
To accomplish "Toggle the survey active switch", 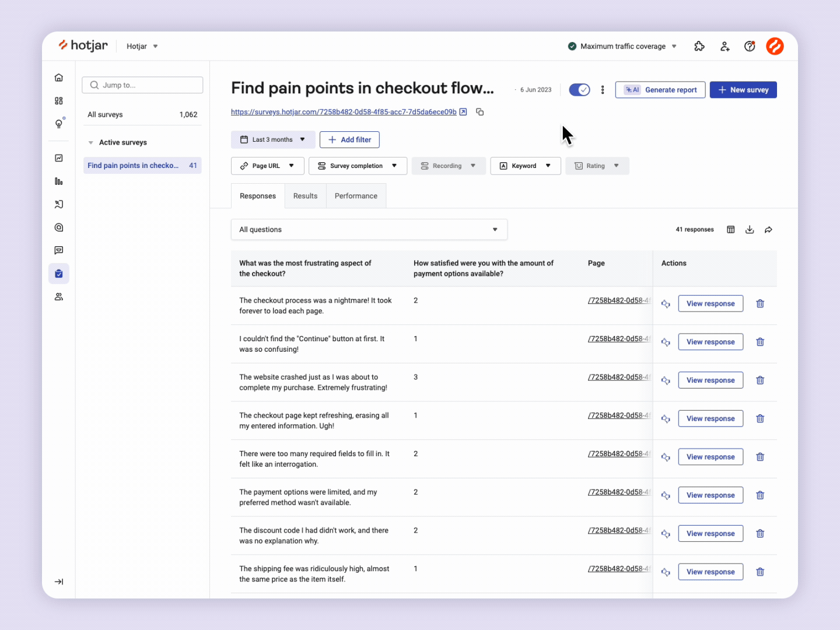I will (579, 90).
